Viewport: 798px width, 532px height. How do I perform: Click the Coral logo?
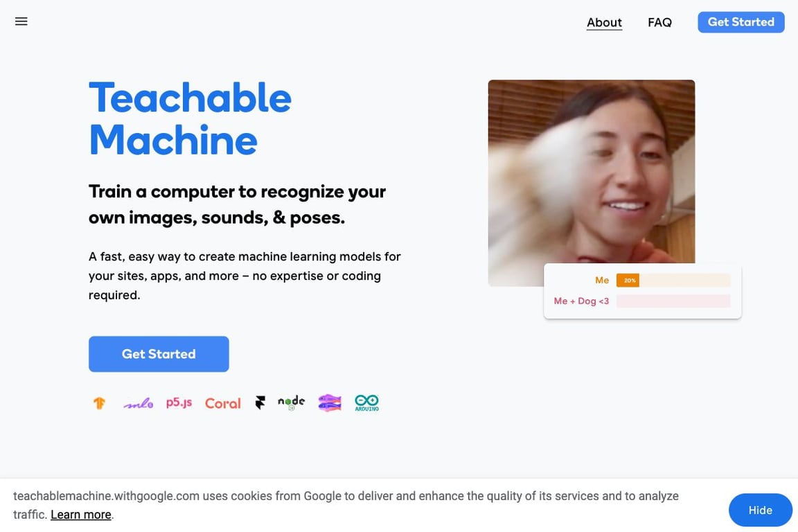pyautogui.click(x=222, y=403)
